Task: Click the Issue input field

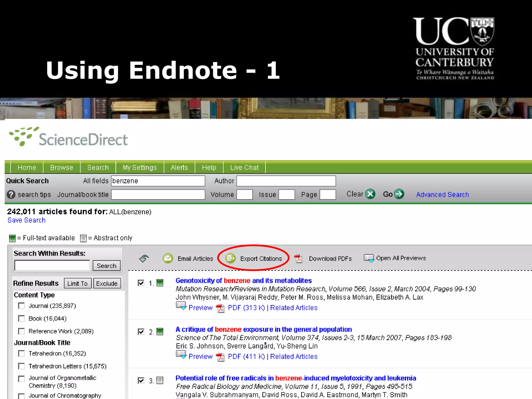Action: [x=287, y=195]
